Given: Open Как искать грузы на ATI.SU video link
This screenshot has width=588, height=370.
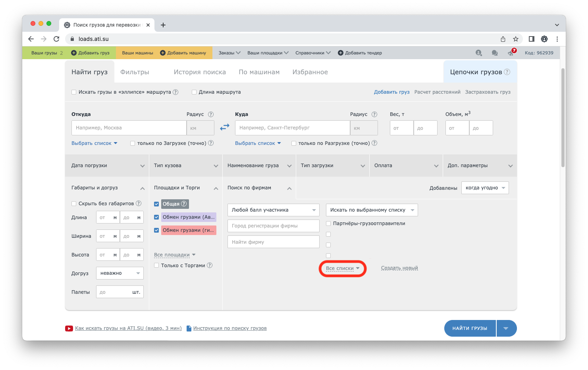Looking at the screenshot, I should tap(128, 328).
